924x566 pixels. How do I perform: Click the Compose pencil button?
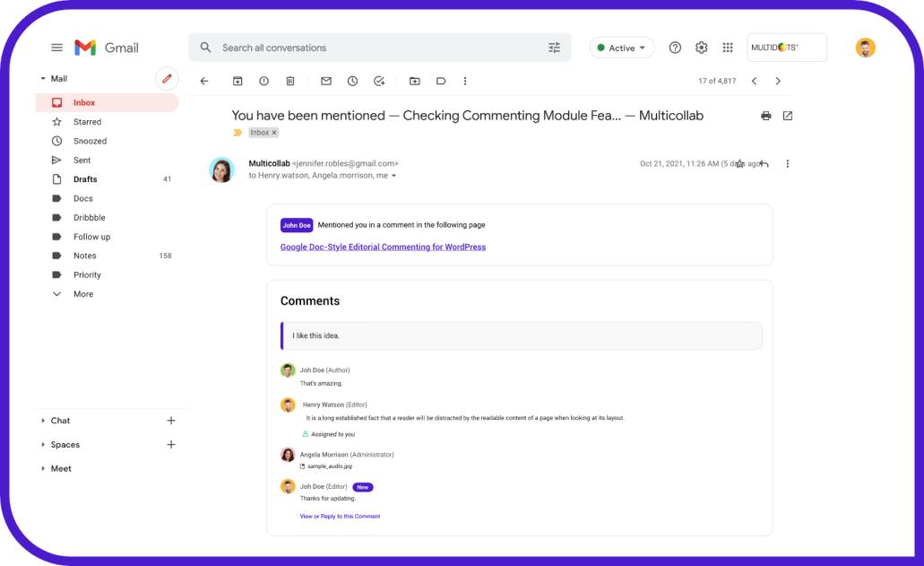[x=167, y=78]
